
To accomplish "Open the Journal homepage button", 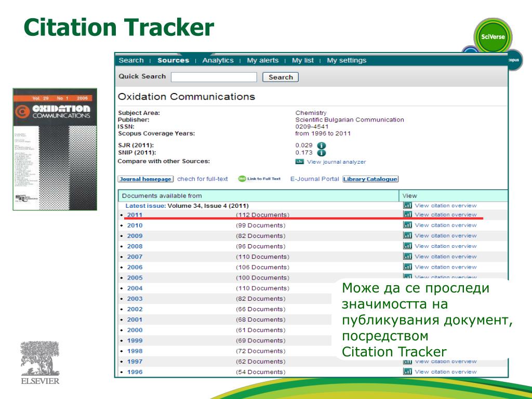I will pyautogui.click(x=145, y=179).
